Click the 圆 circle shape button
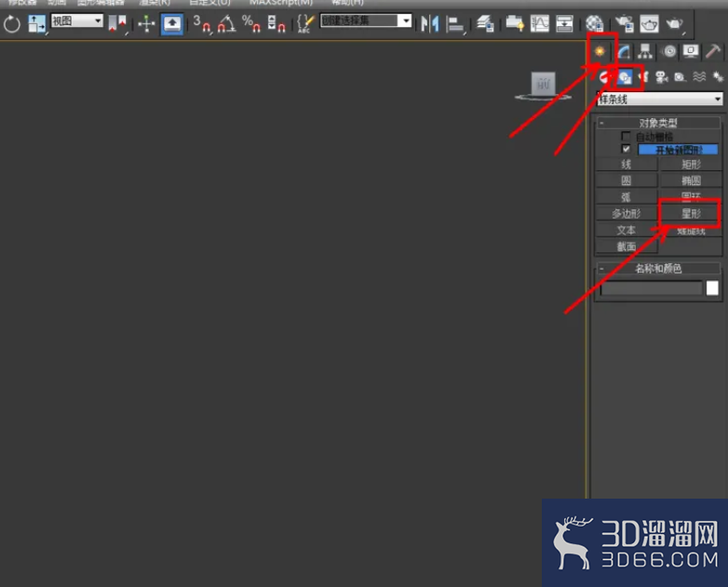This screenshot has width=728, height=587. point(627,180)
